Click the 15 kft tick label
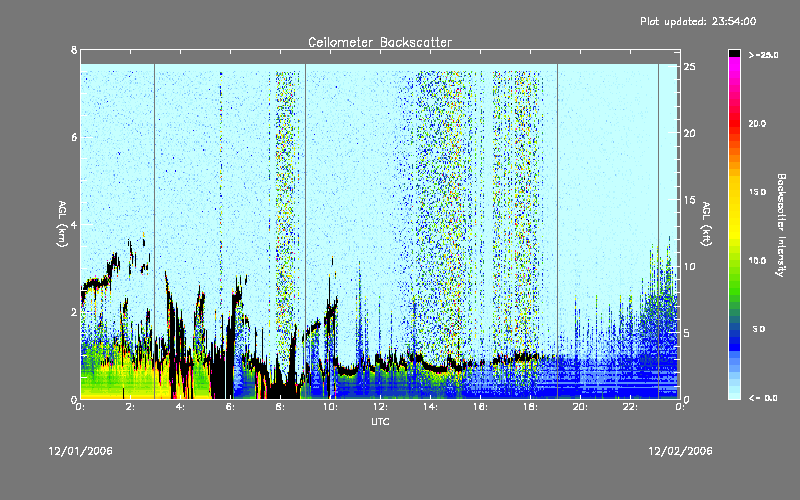Viewport: 800px width, 500px height. (x=689, y=200)
